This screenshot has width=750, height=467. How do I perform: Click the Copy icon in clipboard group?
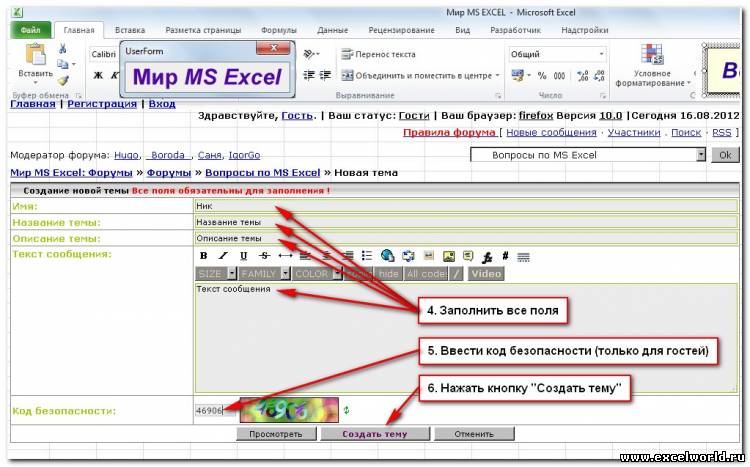point(63,64)
